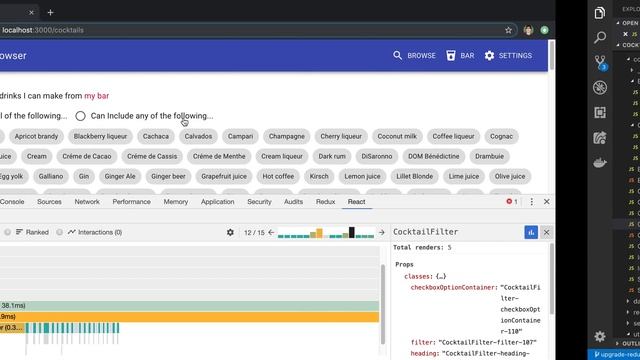Switch to the Redux DevTools tab
Viewport: 640px width, 360px height.
(x=325, y=202)
